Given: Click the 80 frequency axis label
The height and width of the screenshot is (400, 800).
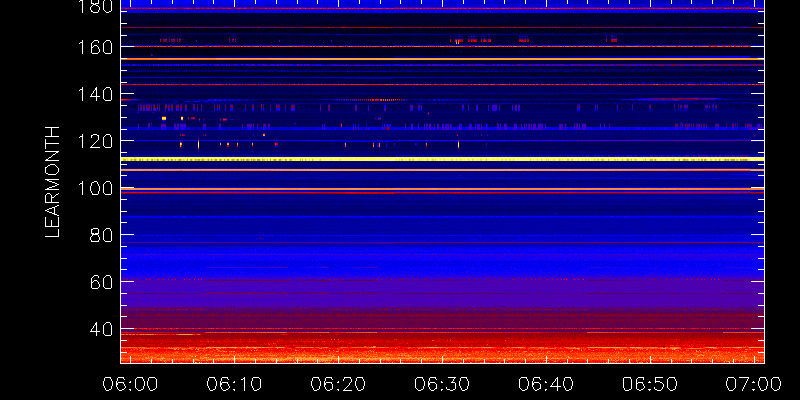Looking at the screenshot, I should click(101, 235).
